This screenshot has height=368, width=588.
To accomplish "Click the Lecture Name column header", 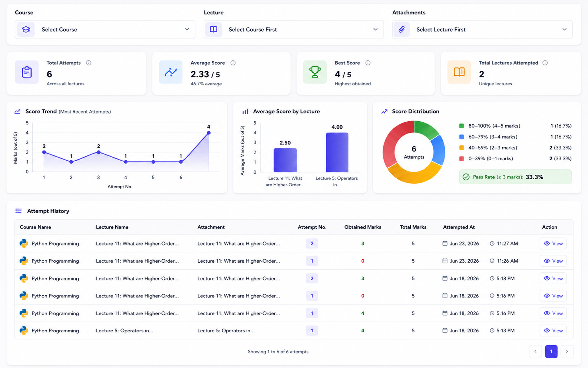I will point(112,227).
